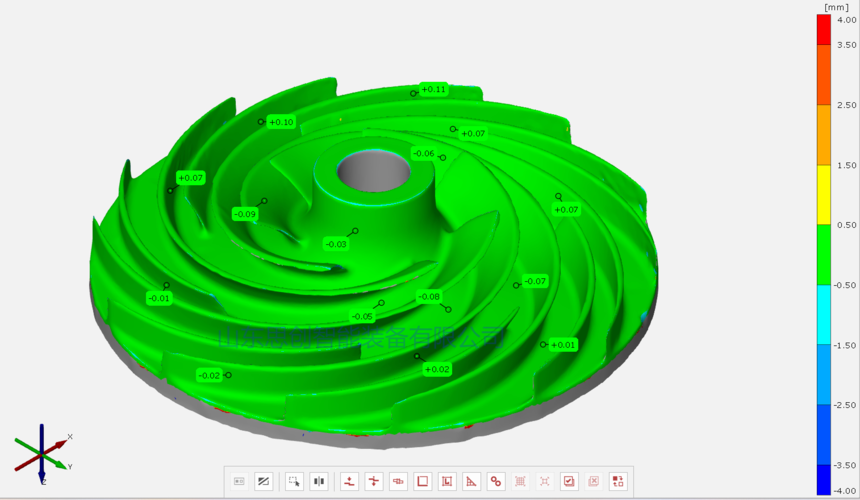Click the -0.07 deviation label

tap(535, 281)
